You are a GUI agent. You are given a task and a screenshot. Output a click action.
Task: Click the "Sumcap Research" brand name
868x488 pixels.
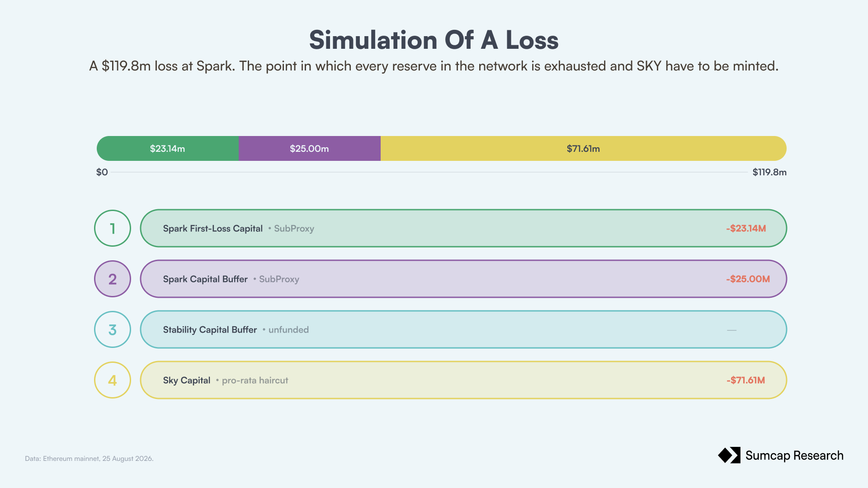click(x=794, y=455)
